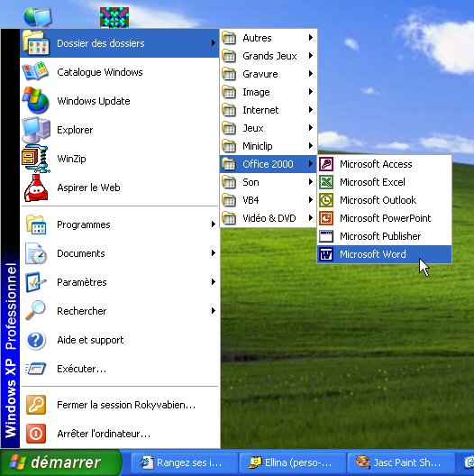The height and width of the screenshot is (476, 474).
Task: Click the démarrer Start button
Action: coord(61,462)
